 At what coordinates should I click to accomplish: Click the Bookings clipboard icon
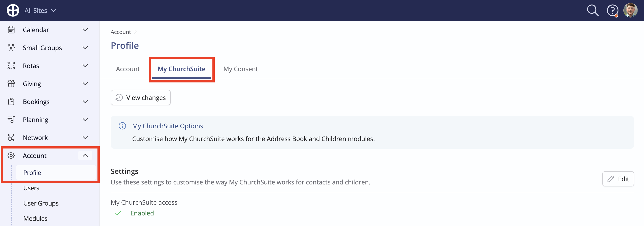click(x=11, y=102)
